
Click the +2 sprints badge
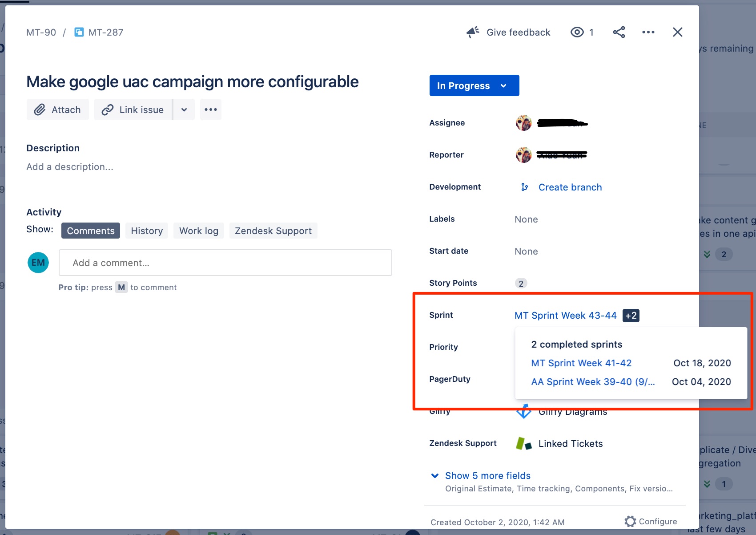pyautogui.click(x=631, y=316)
